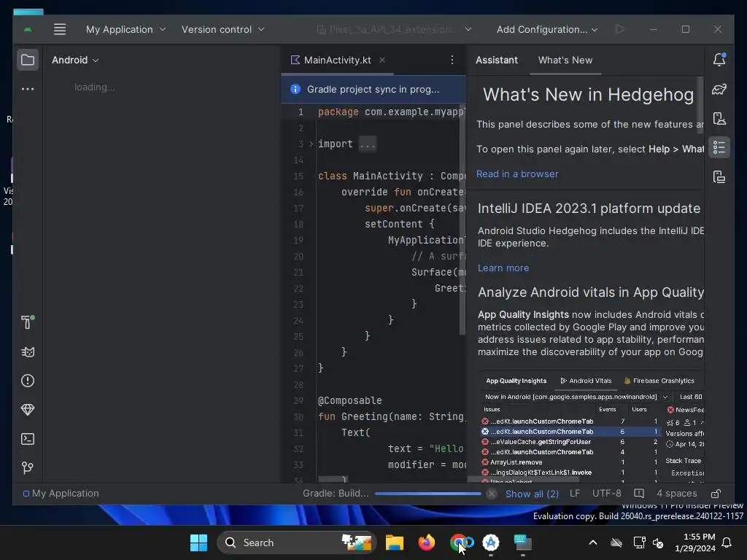
Task: Click the Android Studio logo icon
Action: [28, 29]
